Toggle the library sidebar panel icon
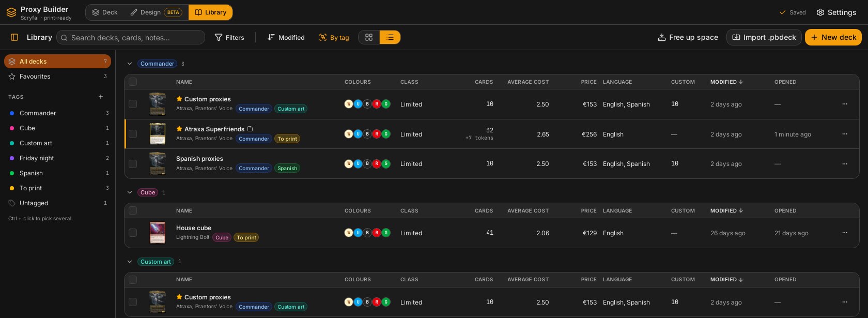 tap(14, 37)
